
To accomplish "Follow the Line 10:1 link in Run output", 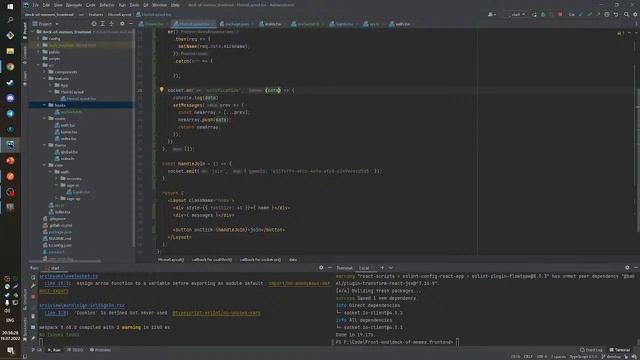I will [57, 283].
